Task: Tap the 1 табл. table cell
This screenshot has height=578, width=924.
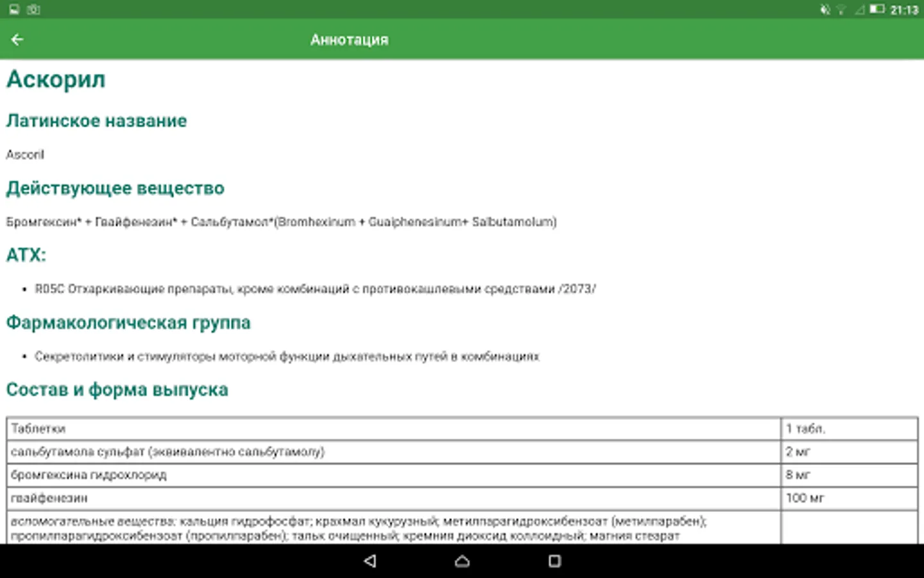Action: click(x=850, y=428)
